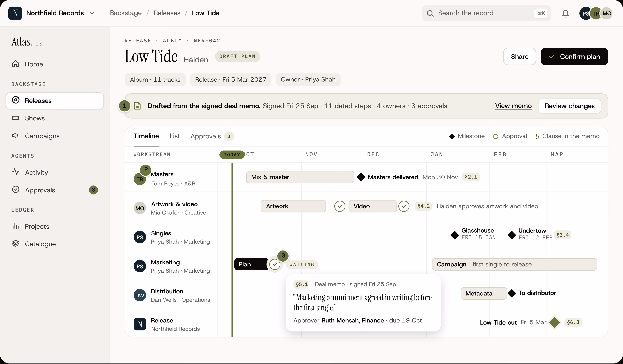Click the approval check beside Plan
The height and width of the screenshot is (364, 623).
click(275, 264)
